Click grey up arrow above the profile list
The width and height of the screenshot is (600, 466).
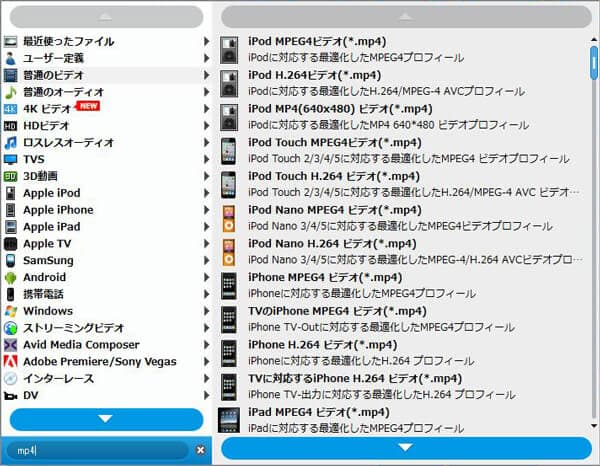(406, 16)
